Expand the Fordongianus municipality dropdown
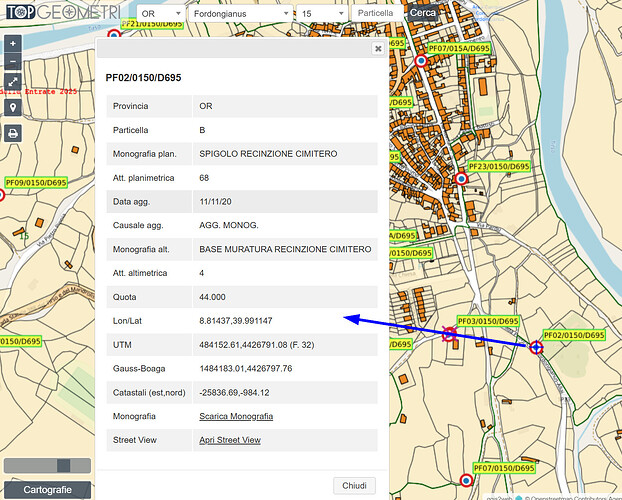This screenshot has width=622, height=500. (242, 15)
